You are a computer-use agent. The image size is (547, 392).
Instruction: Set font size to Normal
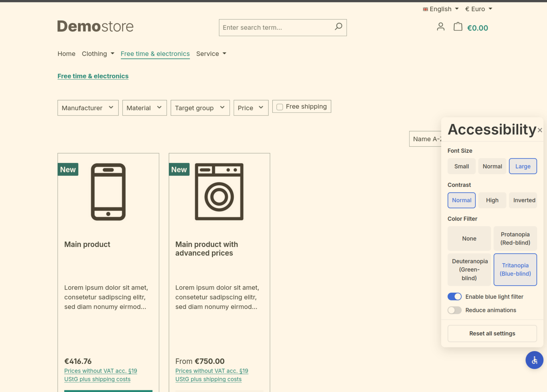pos(492,166)
